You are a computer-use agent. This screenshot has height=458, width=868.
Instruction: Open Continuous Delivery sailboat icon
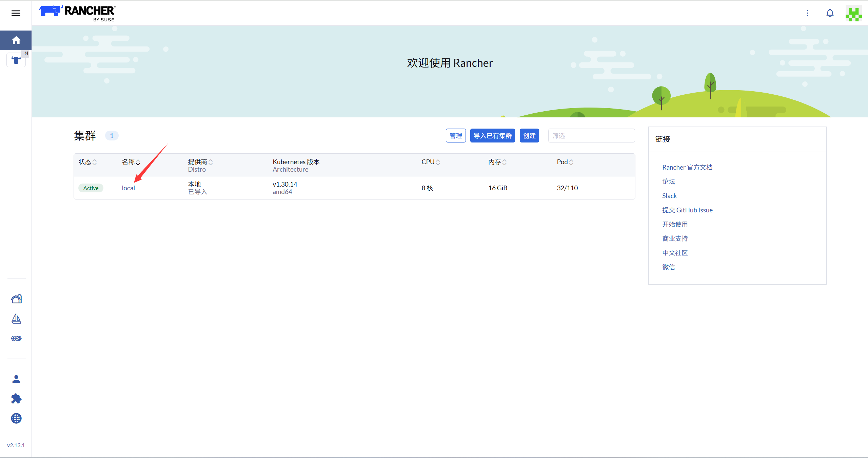pyautogui.click(x=16, y=319)
